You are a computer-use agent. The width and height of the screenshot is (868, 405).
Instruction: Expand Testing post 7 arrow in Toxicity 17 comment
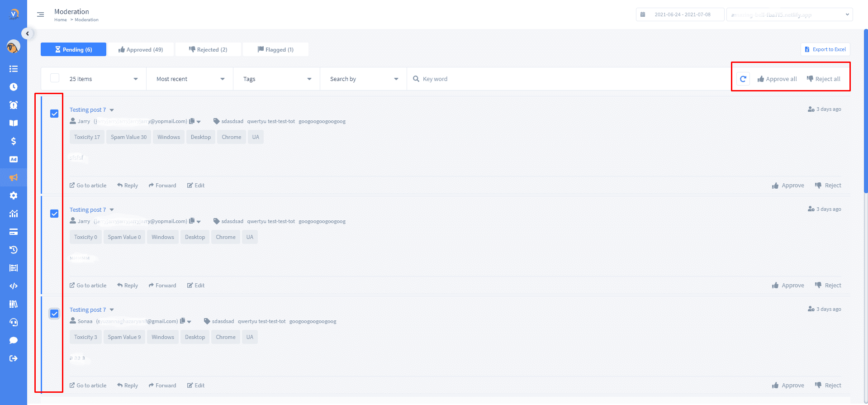(112, 110)
